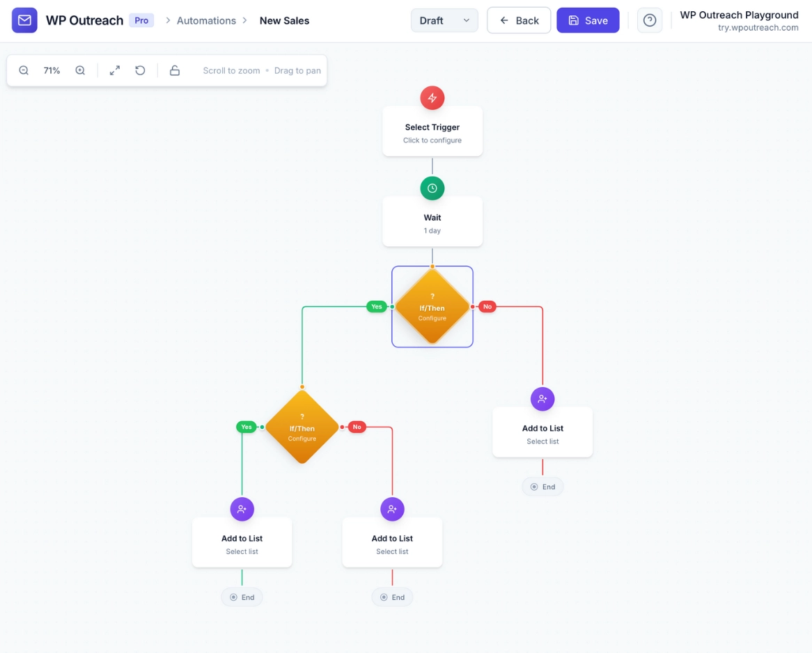Select New Sales in the breadcrumb
This screenshot has height=653, width=812.
tap(284, 20)
